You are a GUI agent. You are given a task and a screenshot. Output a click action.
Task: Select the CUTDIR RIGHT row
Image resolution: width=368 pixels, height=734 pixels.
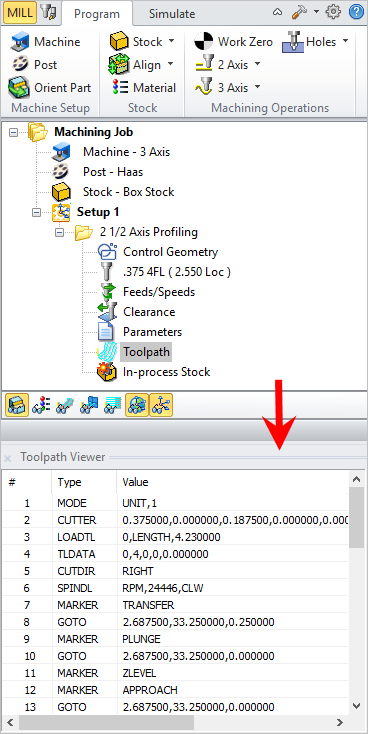tap(175, 572)
